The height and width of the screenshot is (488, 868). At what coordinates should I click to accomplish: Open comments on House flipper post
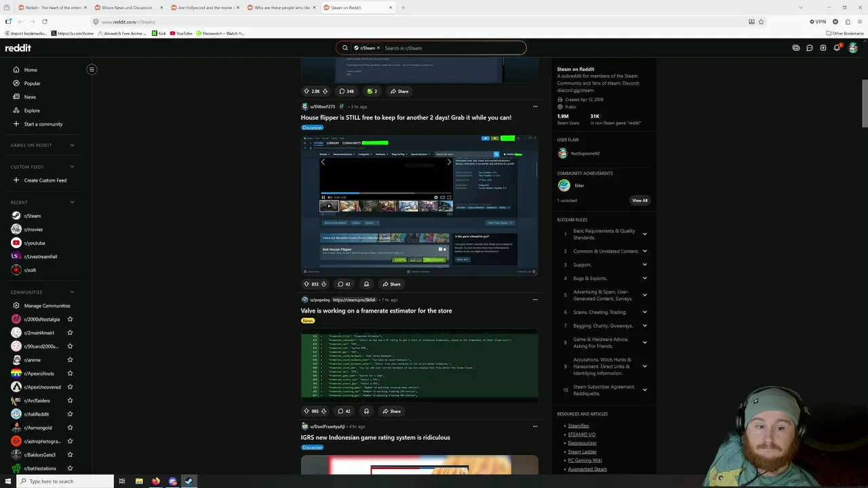pos(344,284)
